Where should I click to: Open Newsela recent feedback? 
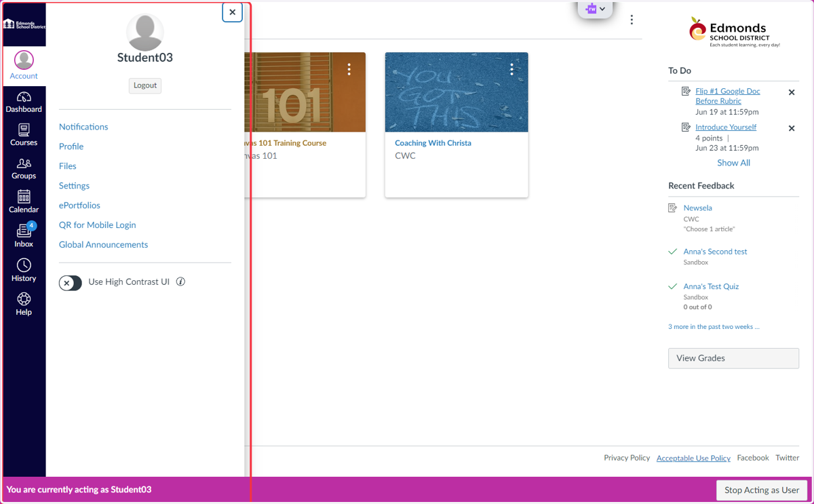click(697, 208)
